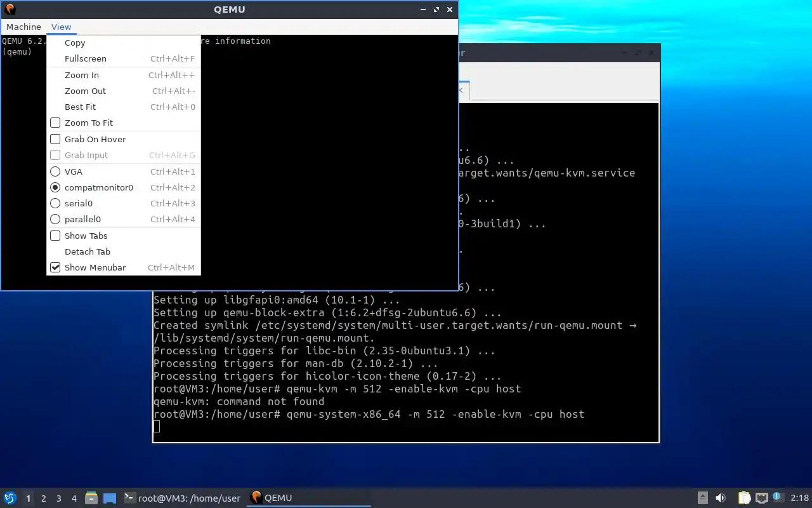Switch to workspace 3

(59, 498)
